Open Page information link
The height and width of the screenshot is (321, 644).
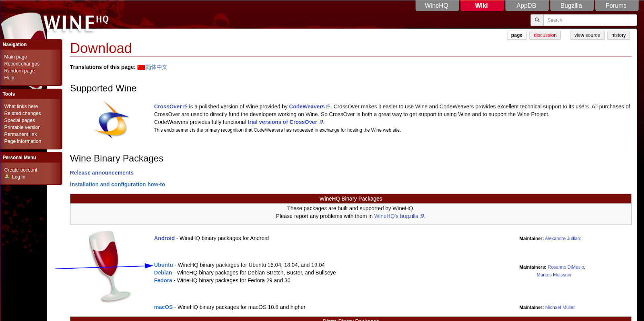23,141
